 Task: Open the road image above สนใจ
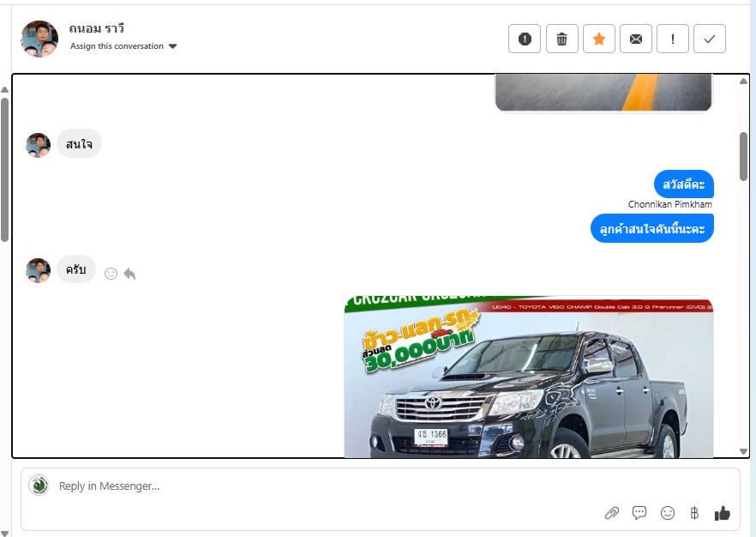click(x=603, y=93)
